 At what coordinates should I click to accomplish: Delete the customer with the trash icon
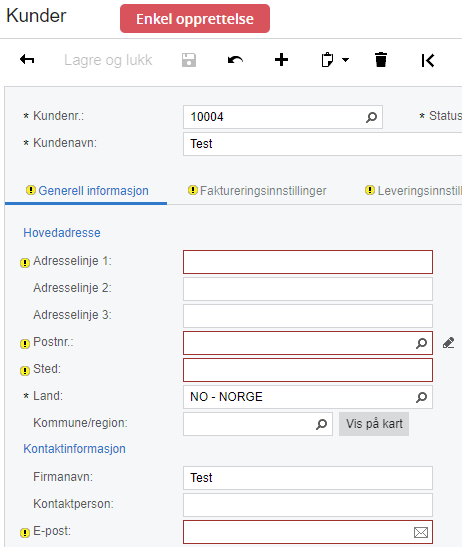pyautogui.click(x=381, y=60)
